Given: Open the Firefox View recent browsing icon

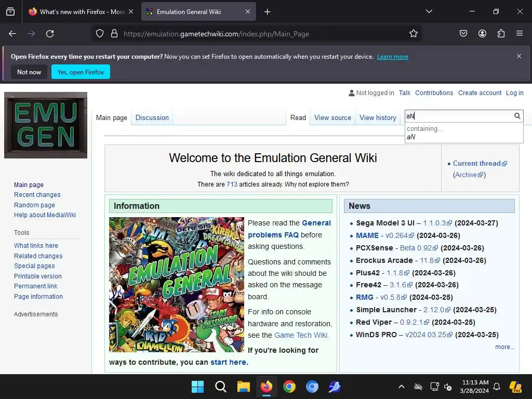Looking at the screenshot, I should 10,11.
